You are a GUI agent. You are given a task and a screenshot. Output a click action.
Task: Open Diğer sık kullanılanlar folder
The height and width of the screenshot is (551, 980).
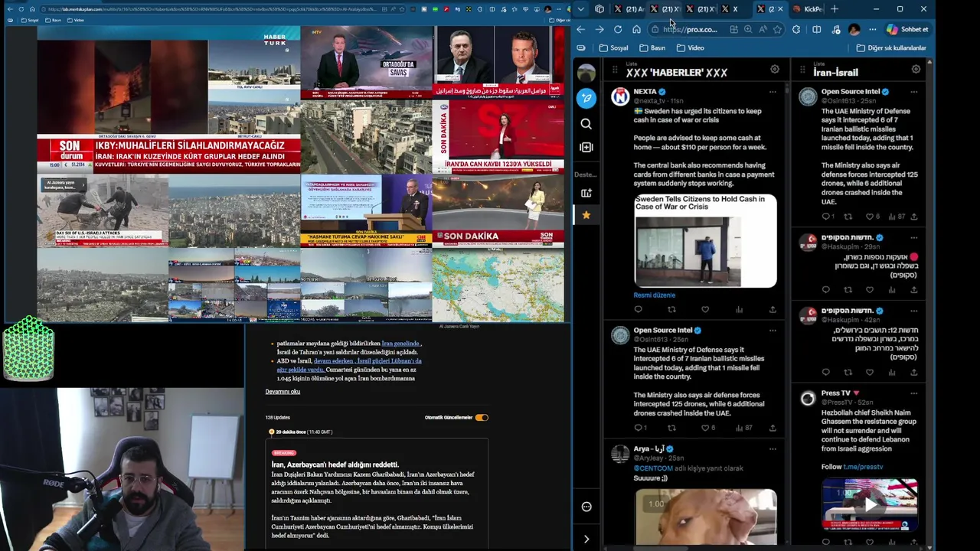891,47
